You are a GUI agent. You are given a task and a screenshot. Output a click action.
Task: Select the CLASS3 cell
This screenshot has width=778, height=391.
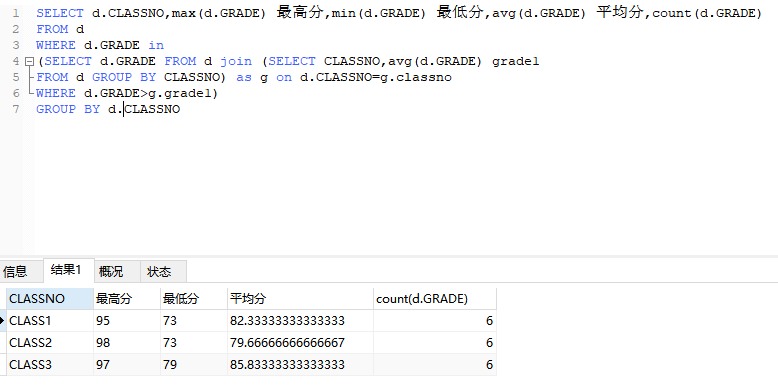pyautogui.click(x=50, y=364)
